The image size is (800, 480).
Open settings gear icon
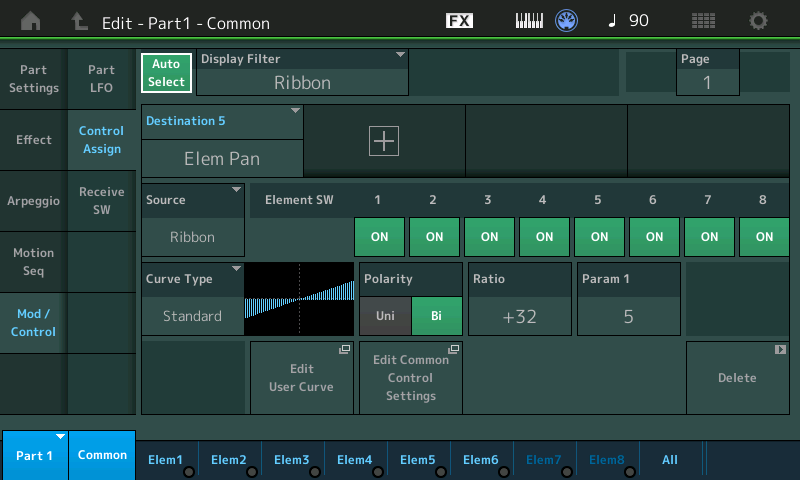click(x=759, y=21)
